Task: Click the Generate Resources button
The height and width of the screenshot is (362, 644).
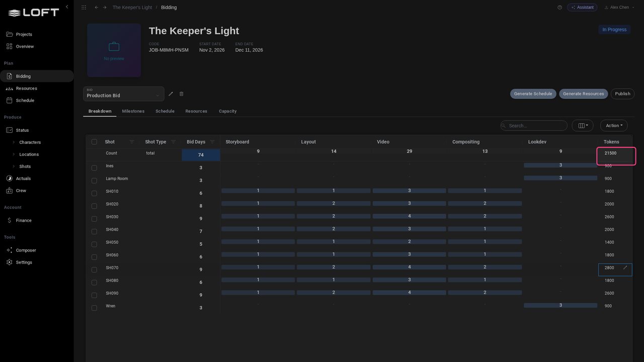Action: [x=584, y=94]
